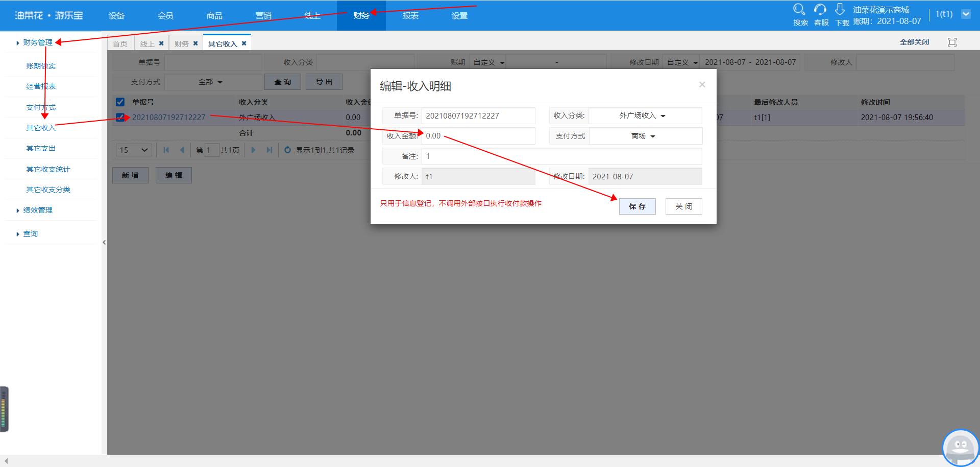Click the 导出 button
The height and width of the screenshot is (467, 980).
pyautogui.click(x=324, y=82)
